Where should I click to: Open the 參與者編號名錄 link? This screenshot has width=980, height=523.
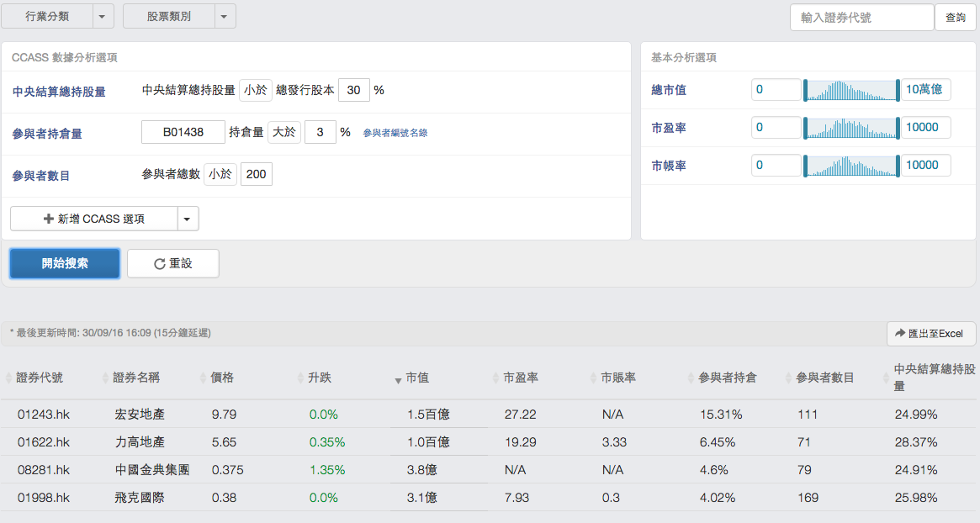[x=395, y=133]
